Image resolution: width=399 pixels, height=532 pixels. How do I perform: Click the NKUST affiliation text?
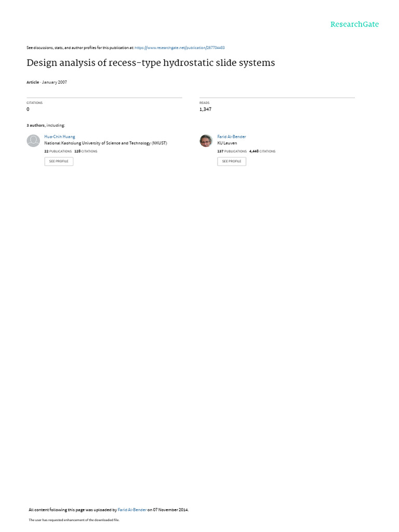coord(105,143)
